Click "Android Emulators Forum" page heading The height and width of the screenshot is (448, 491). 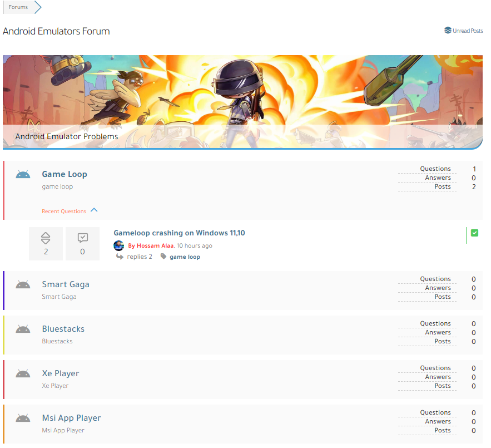56,31
